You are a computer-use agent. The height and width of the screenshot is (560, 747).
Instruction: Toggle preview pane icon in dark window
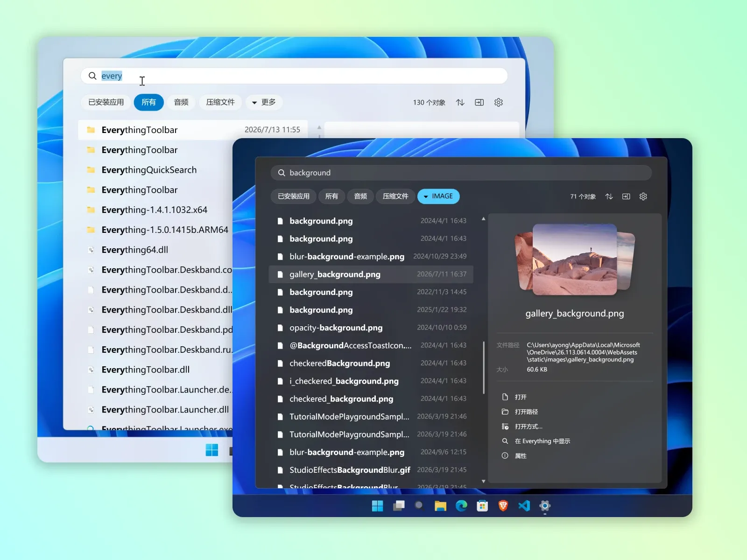[x=626, y=196]
